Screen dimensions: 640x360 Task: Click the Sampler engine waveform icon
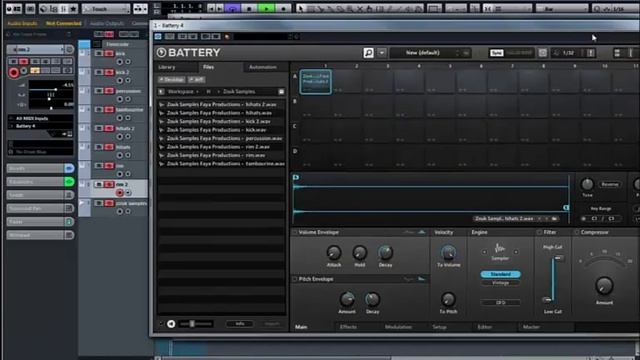point(500,248)
